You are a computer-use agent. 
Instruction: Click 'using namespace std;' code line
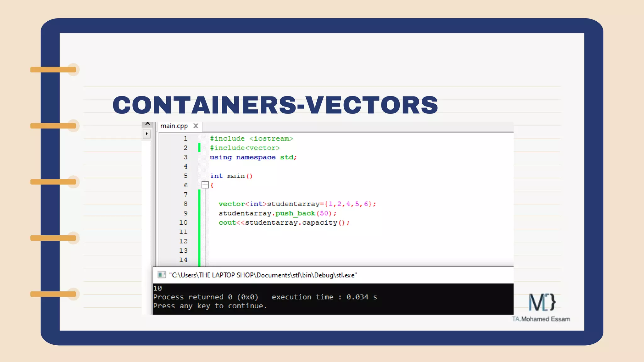(x=253, y=157)
